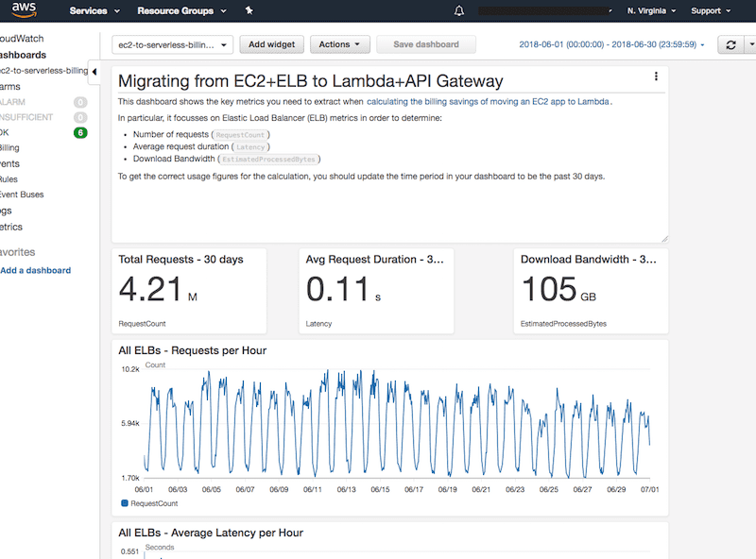
Task: Open the dashboard time range selector
Action: tap(612, 44)
